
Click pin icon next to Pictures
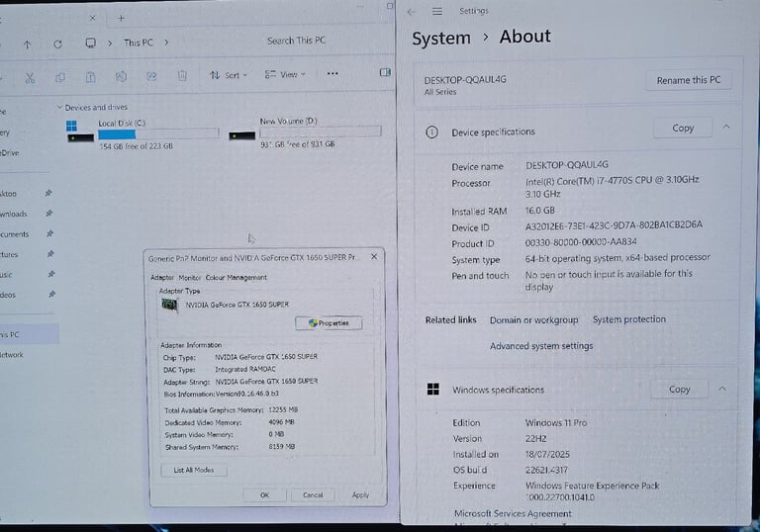point(50,254)
